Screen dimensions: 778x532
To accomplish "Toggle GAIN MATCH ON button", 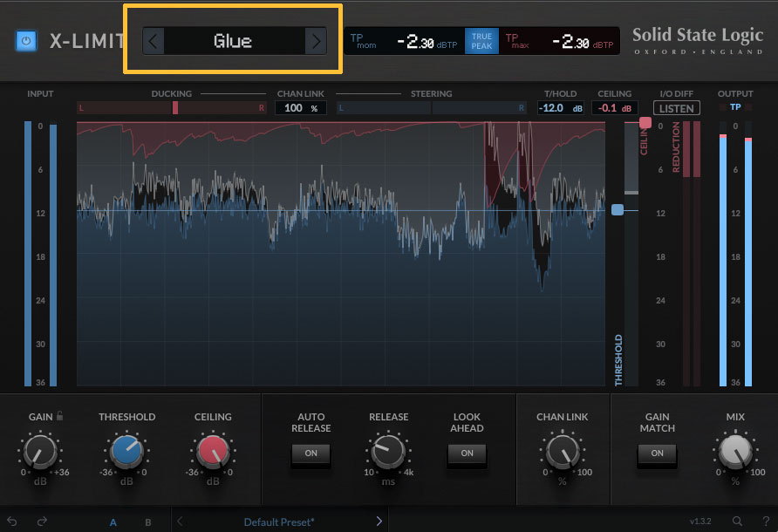I will (x=657, y=454).
